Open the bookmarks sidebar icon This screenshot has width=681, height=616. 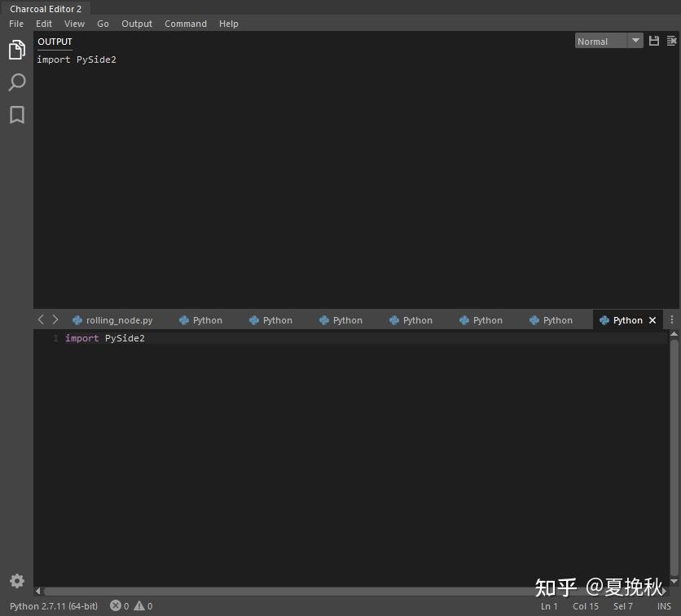click(17, 115)
